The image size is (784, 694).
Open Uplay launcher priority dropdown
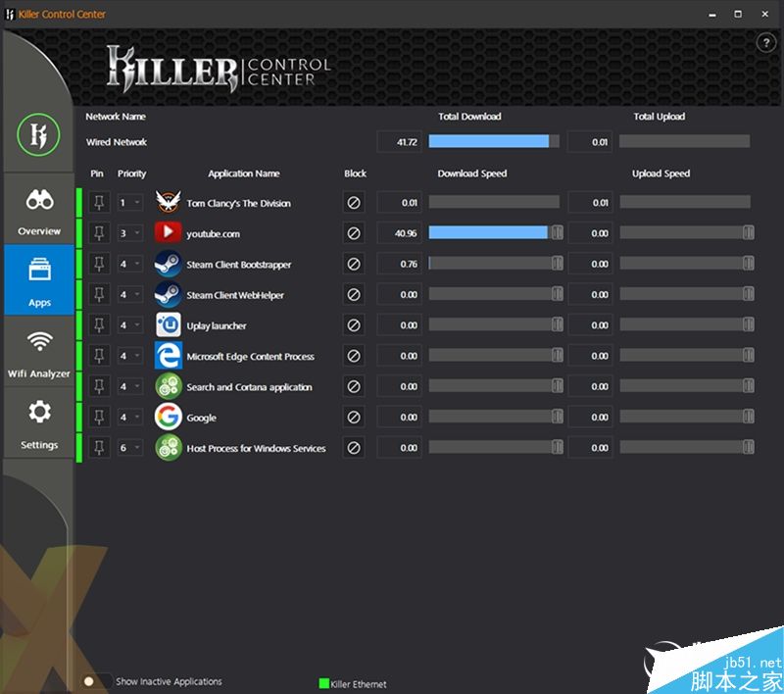click(x=130, y=325)
